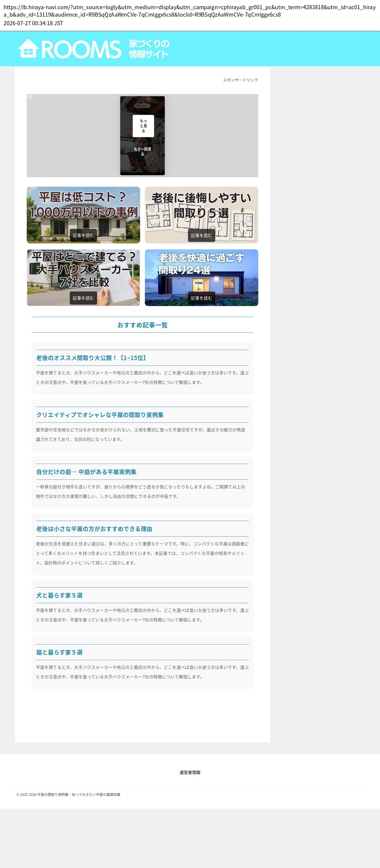Click the 運営者情報 footer link
The width and height of the screenshot is (380, 868).
[x=190, y=772]
